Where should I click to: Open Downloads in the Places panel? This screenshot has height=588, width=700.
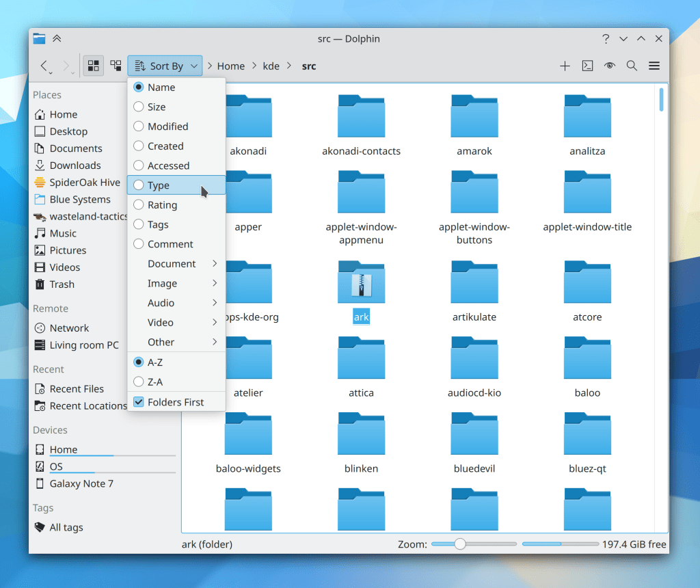(75, 165)
